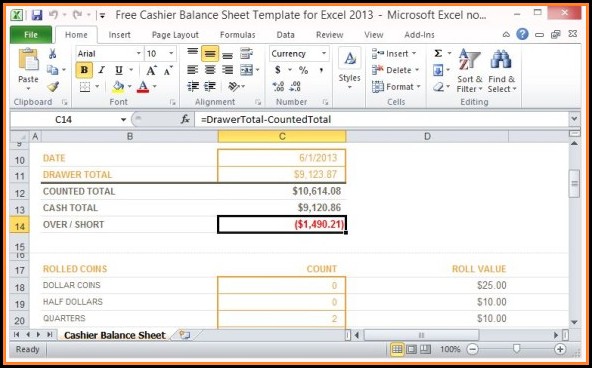
Task: Decrease font size with small A icon
Action: tap(168, 70)
